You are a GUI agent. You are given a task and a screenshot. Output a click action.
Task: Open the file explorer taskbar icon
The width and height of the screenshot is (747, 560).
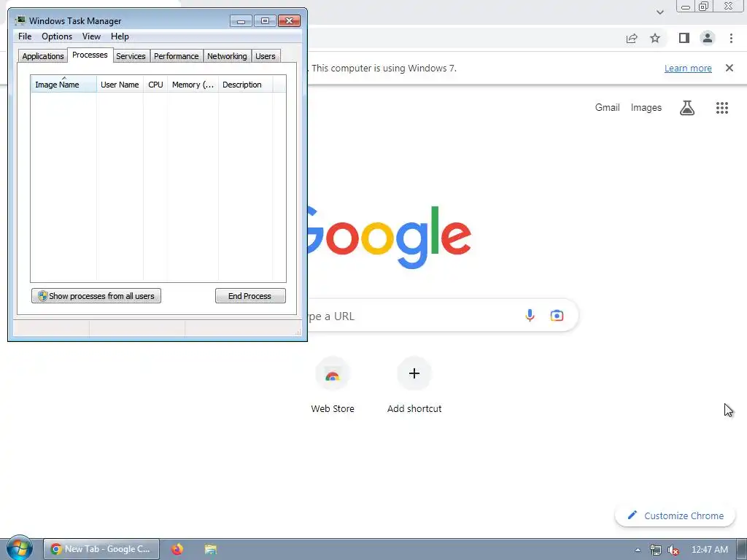pos(211,549)
